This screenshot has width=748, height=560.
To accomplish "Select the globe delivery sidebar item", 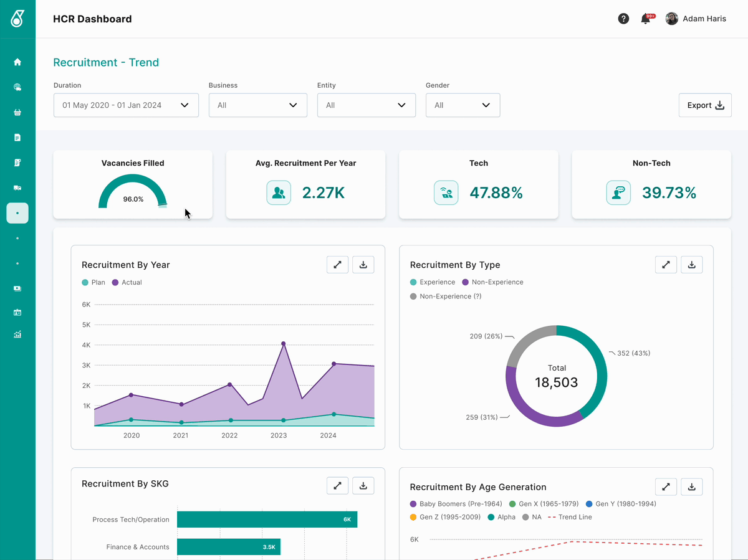I will pyautogui.click(x=17, y=87).
